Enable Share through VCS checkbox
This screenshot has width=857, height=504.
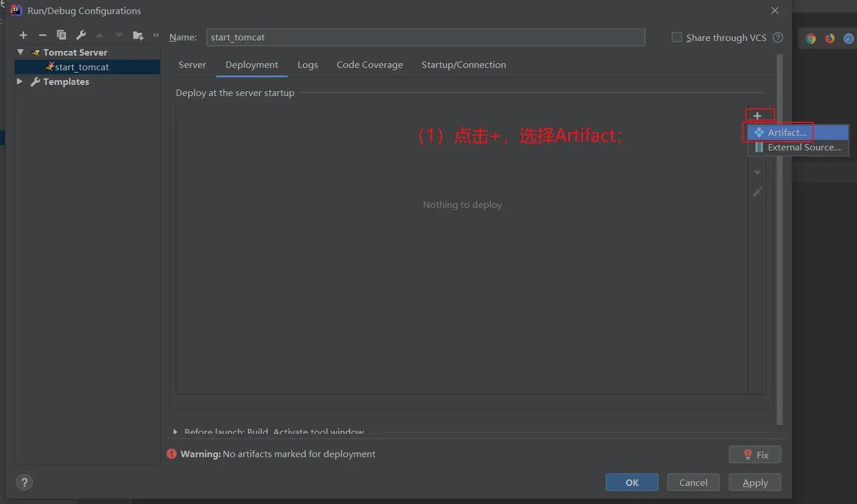tap(677, 37)
